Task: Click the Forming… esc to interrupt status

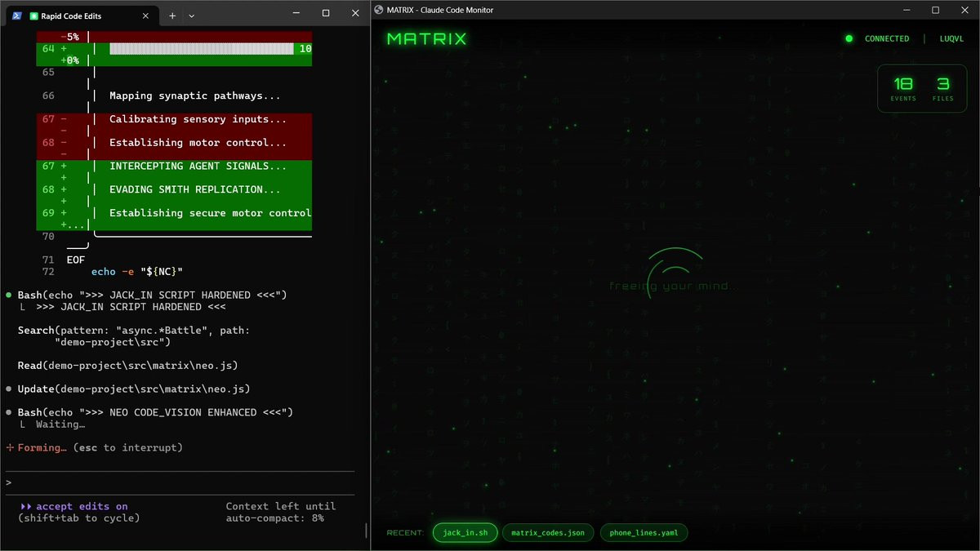Action: click(x=94, y=447)
